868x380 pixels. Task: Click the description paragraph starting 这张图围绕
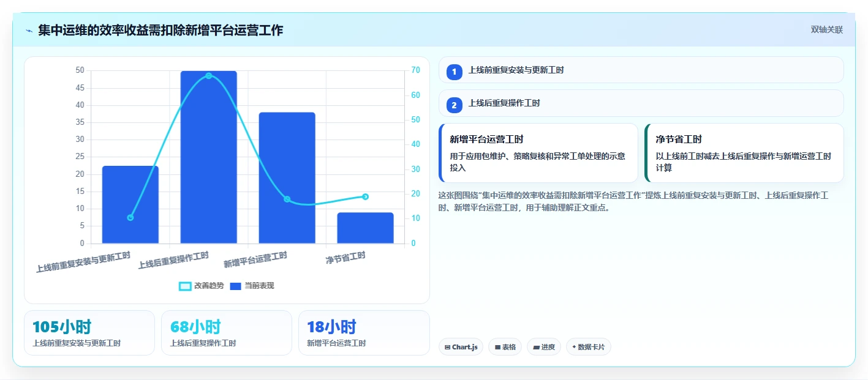pyautogui.click(x=634, y=201)
